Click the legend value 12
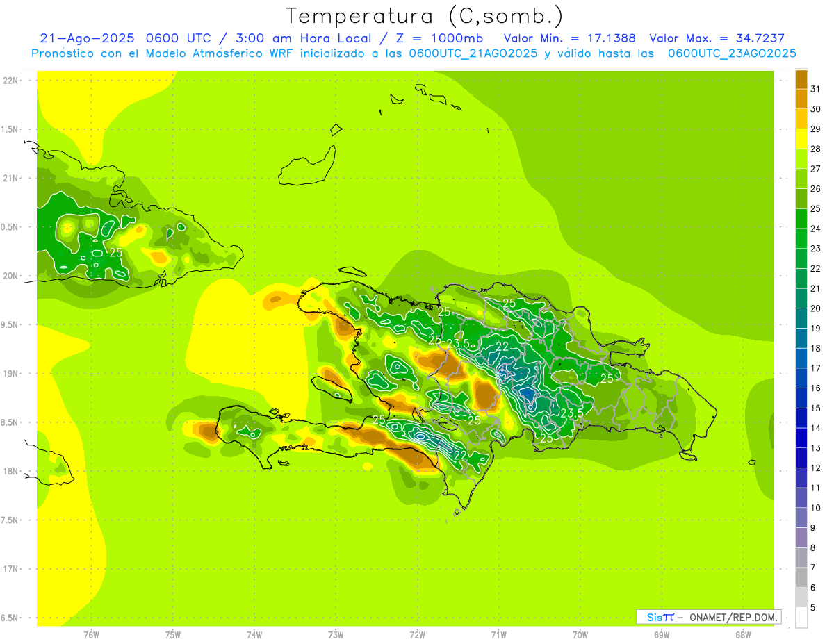The width and height of the screenshot is (834, 644). (816, 468)
